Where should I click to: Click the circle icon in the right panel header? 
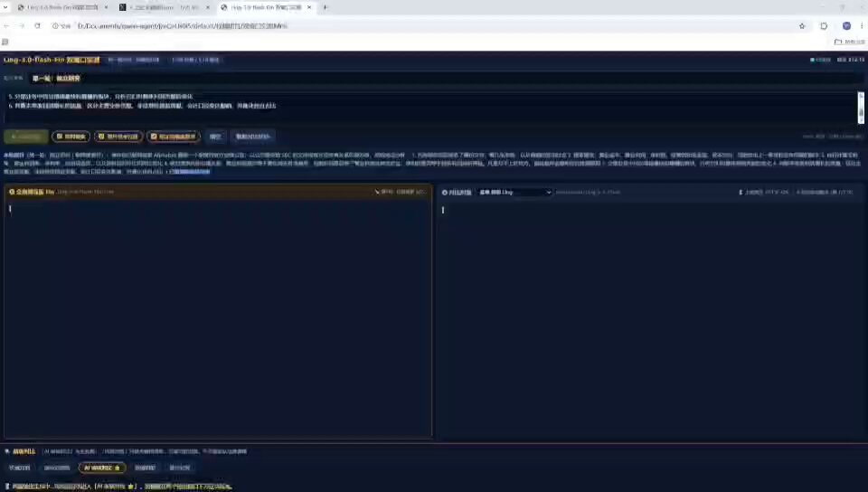(x=445, y=193)
